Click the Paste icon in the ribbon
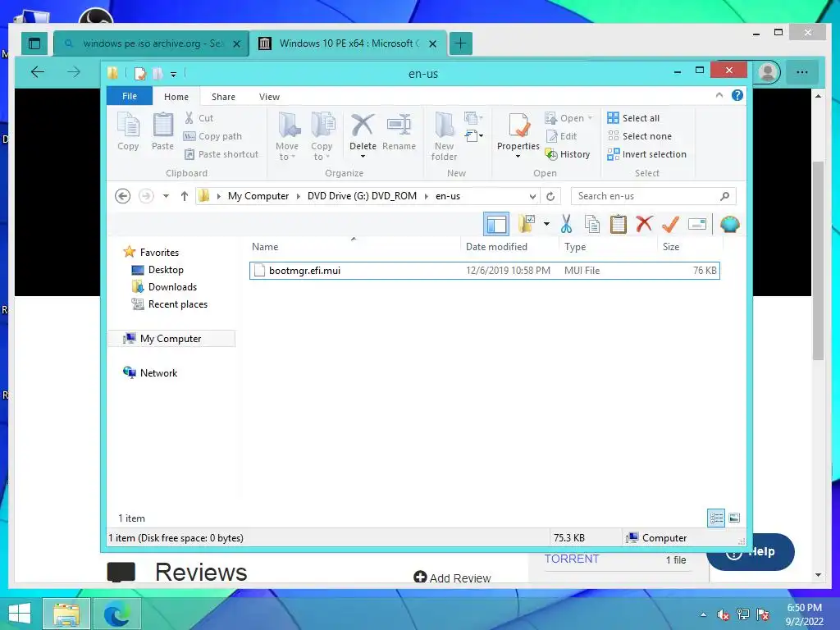 pos(163,131)
